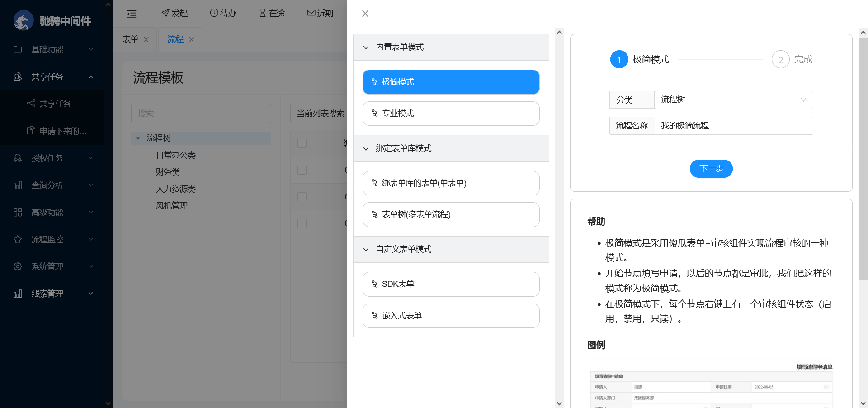This screenshot has height=408, width=868.
Task: Click the 发起 paper plane icon
Action: pyautogui.click(x=165, y=13)
